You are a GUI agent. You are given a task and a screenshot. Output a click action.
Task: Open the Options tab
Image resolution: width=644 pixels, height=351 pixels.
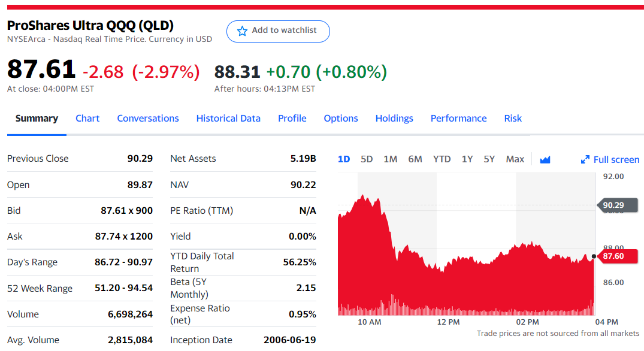point(341,118)
